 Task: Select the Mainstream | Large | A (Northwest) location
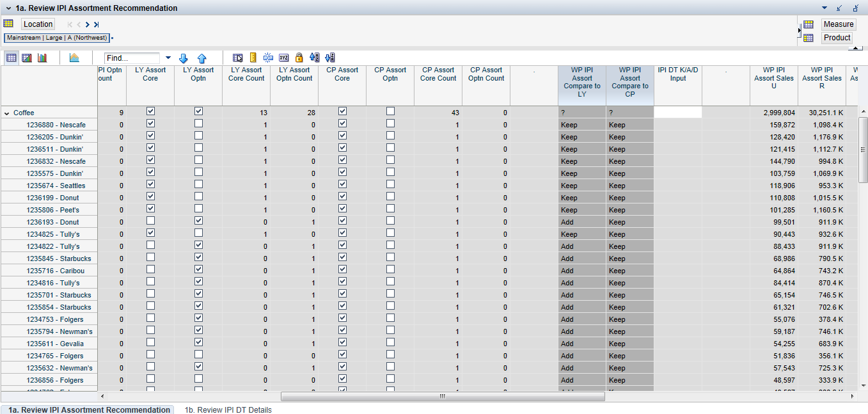[57, 38]
